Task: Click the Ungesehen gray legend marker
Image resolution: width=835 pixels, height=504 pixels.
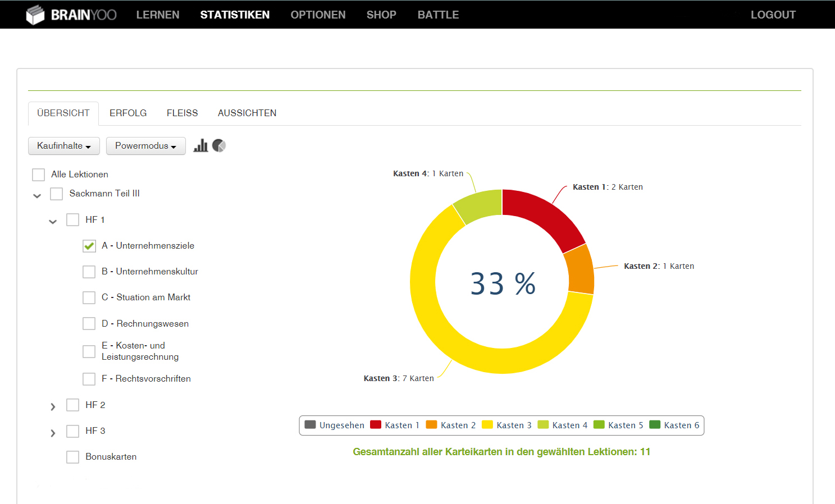Action: (310, 425)
